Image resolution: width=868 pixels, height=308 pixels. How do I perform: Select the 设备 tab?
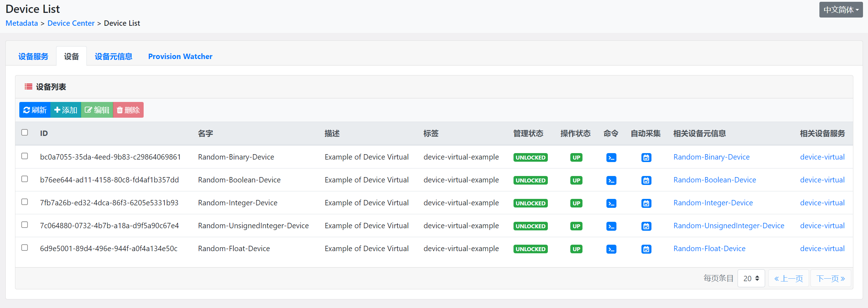point(71,57)
